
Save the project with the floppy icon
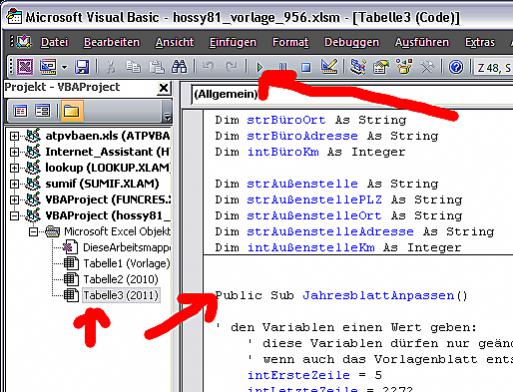[x=82, y=67]
